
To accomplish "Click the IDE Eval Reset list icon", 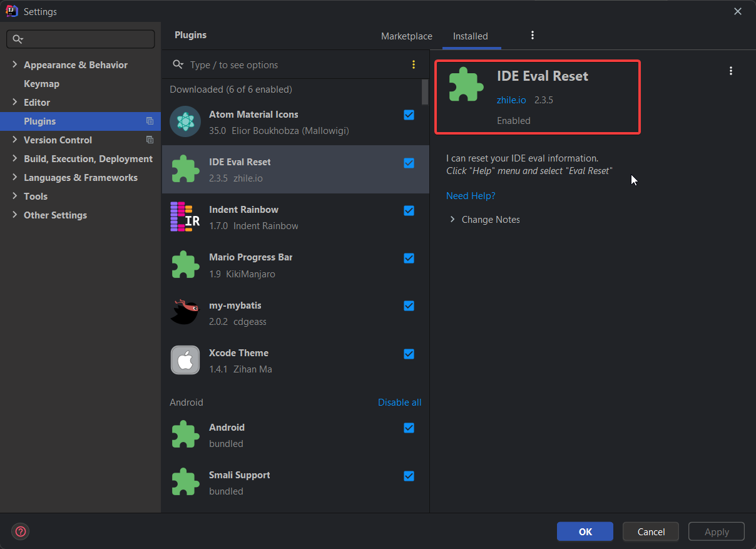I will point(185,170).
